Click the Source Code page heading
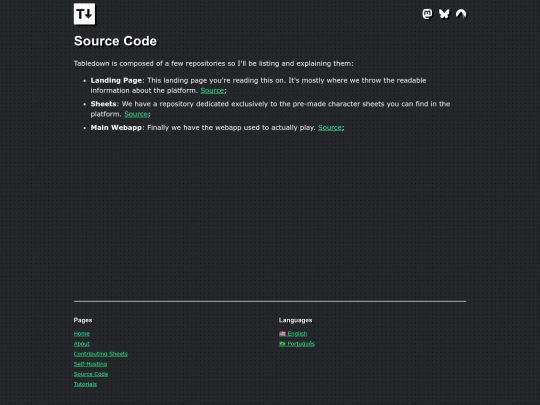 [115, 41]
